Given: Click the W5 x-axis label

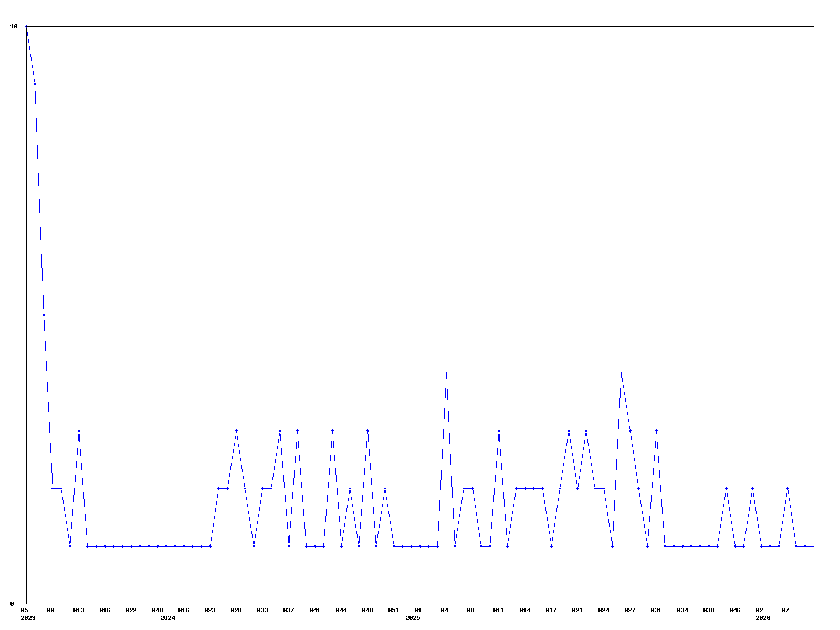Looking at the screenshot, I should click(x=25, y=610).
